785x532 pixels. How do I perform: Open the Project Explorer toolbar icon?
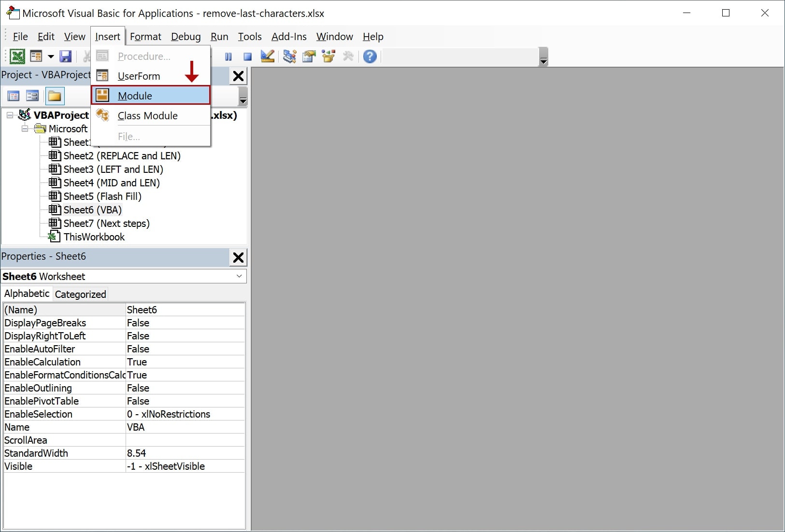pyautogui.click(x=289, y=56)
